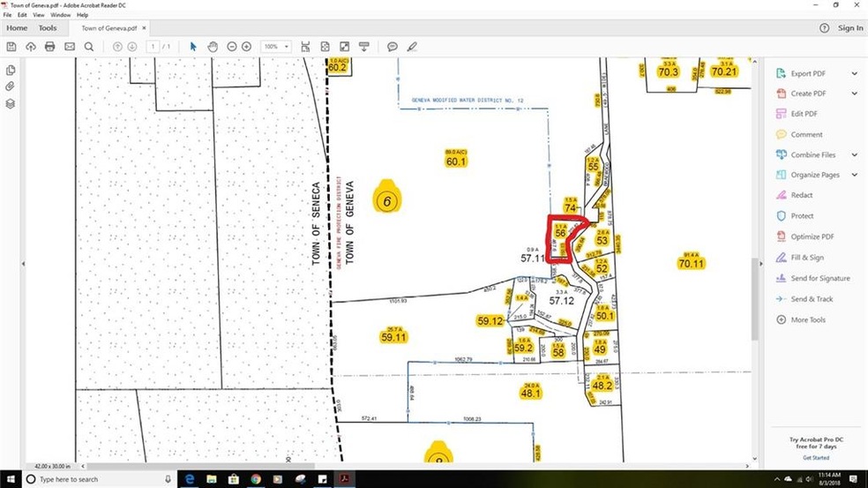Click the read mode toolbar icon
Viewport: 868px width, 488px height.
pos(363,47)
